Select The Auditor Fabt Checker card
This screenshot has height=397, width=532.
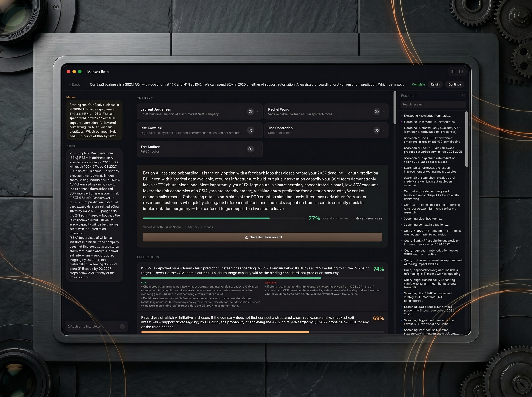click(199, 149)
